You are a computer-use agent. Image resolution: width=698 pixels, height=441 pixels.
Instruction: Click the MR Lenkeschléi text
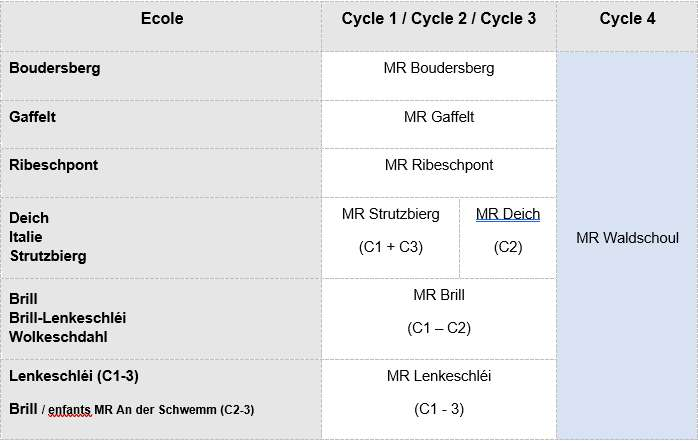439,376
